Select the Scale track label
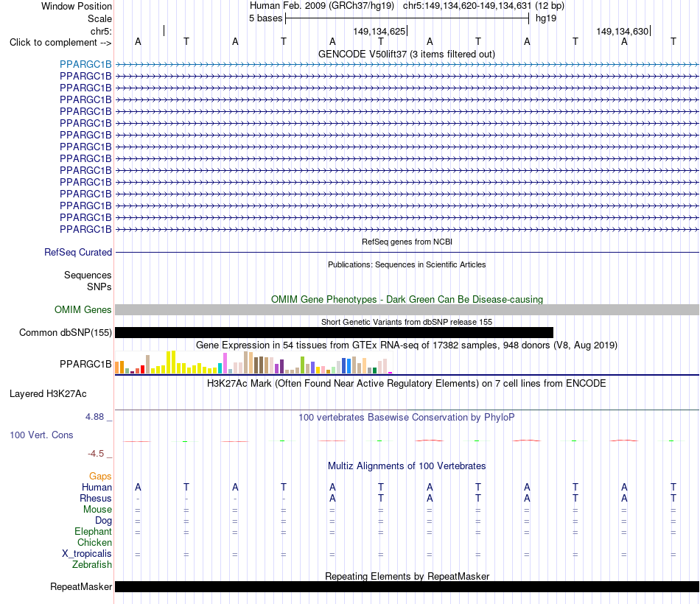 click(x=99, y=18)
